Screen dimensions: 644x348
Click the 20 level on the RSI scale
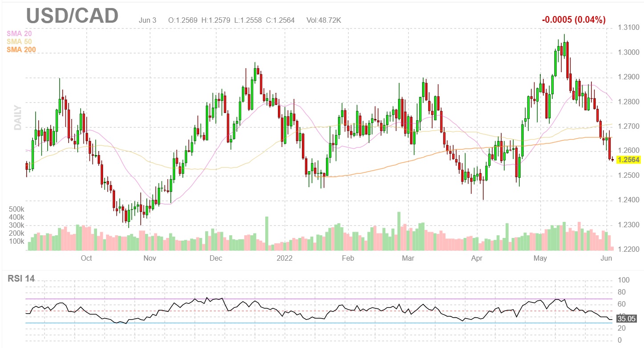point(623,328)
